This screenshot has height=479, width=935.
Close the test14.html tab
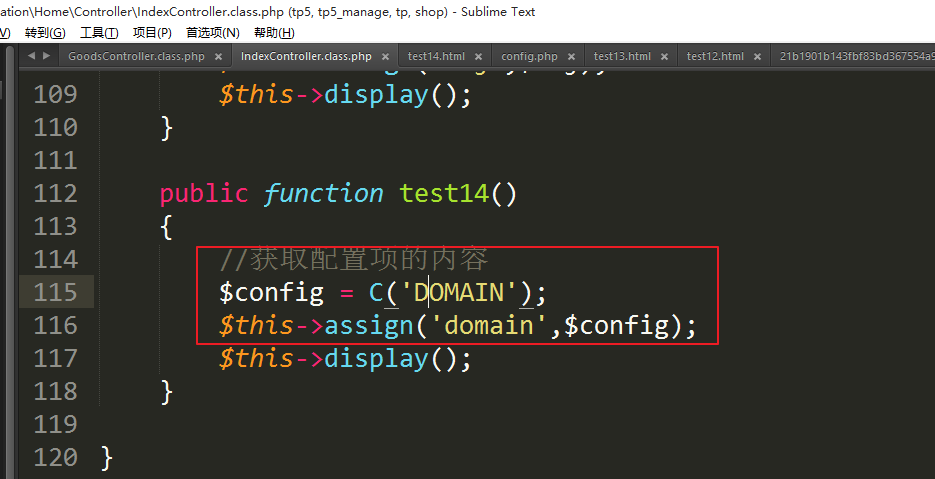479,57
